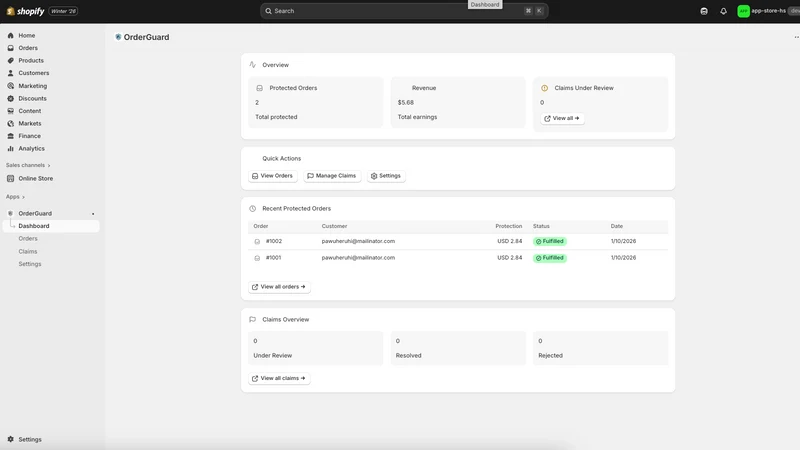Screen dimensions: 800x450
Task: Open Customers in the sidebar
Action: pos(34,73)
